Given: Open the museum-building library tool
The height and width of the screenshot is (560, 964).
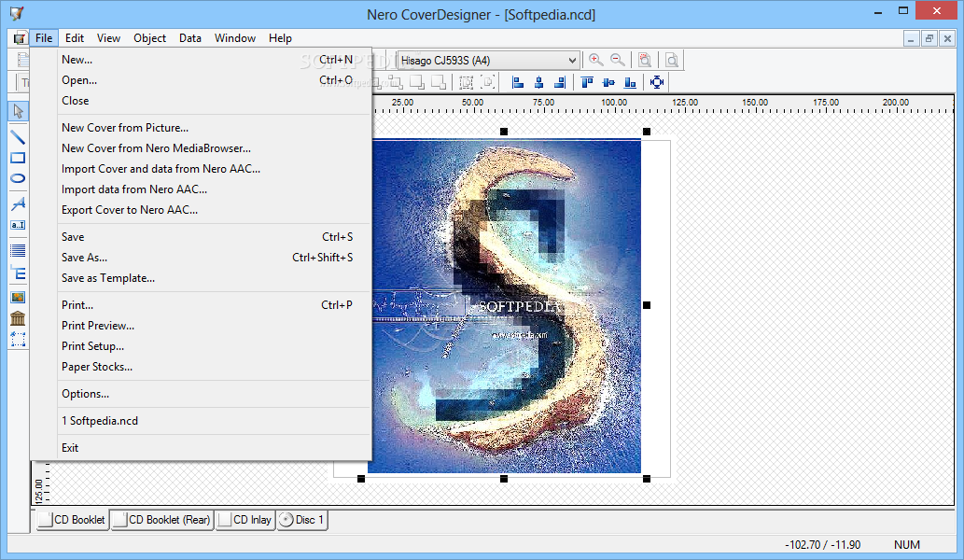Looking at the screenshot, I should coord(18,318).
